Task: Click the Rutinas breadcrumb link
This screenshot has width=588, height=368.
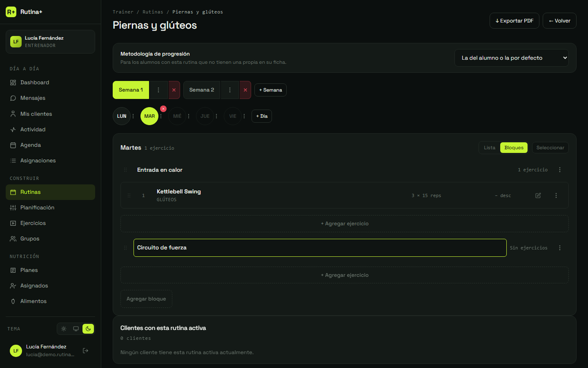Action: click(x=153, y=12)
